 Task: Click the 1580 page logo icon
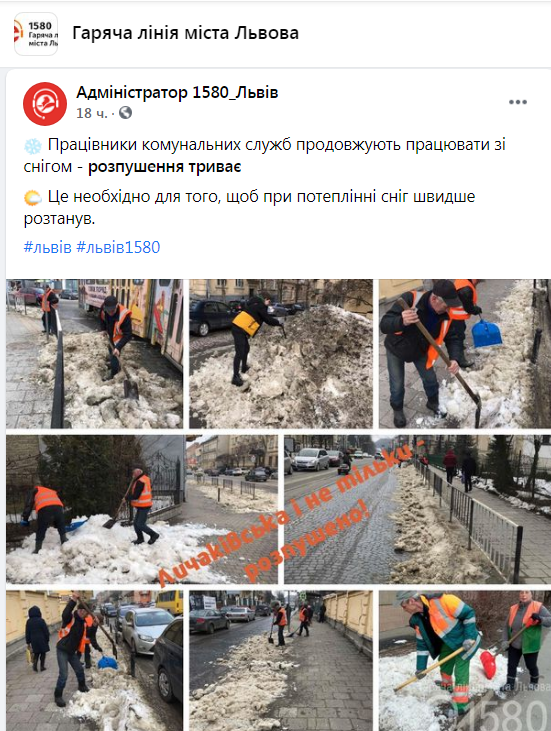click(x=36, y=34)
